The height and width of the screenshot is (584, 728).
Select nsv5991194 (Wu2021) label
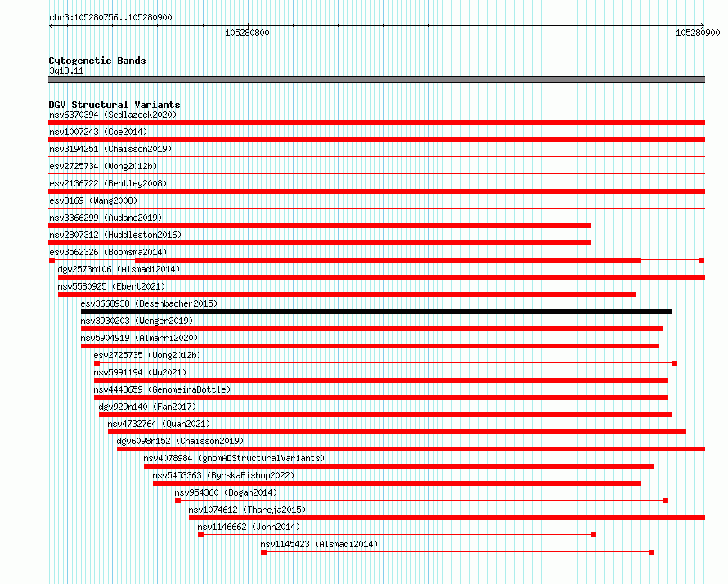tap(140, 372)
